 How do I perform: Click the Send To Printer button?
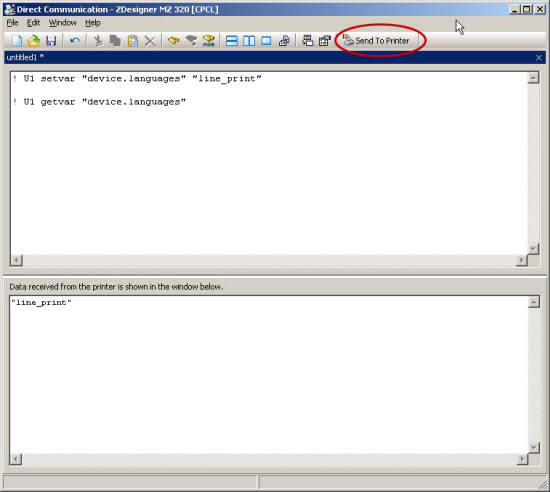[376, 41]
